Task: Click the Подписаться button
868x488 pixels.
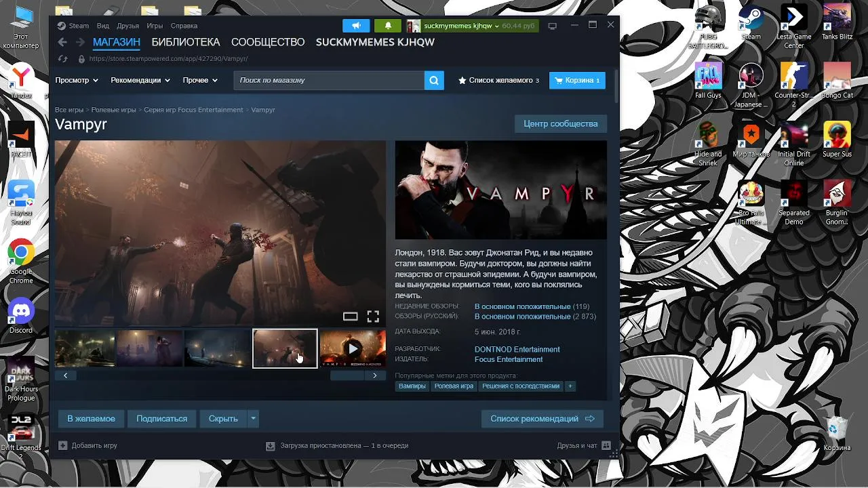Action: point(161,418)
